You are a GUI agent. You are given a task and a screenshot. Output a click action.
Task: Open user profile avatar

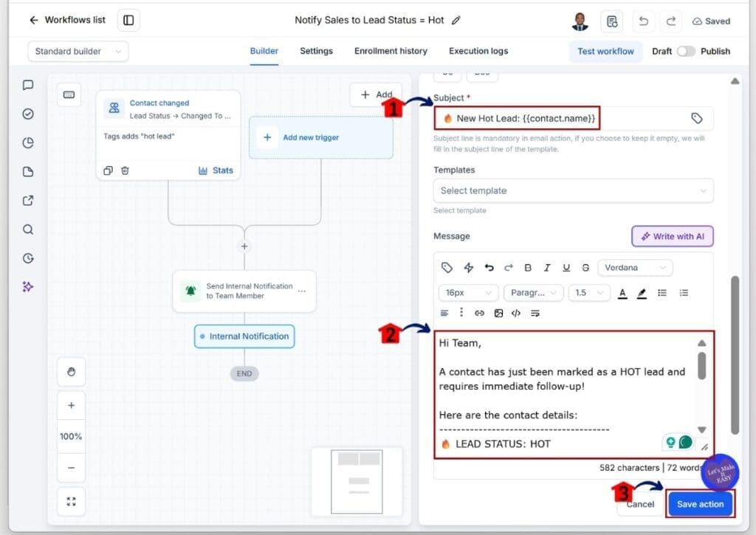[580, 21]
